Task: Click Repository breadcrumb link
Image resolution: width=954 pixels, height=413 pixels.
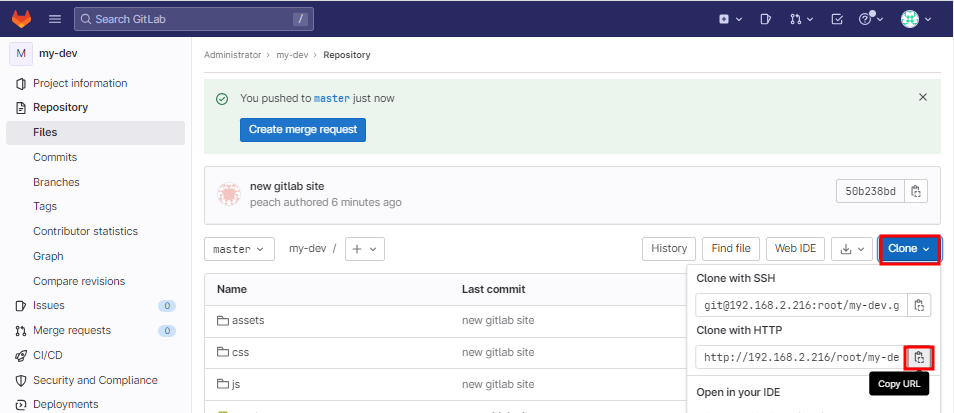Action: [x=347, y=55]
